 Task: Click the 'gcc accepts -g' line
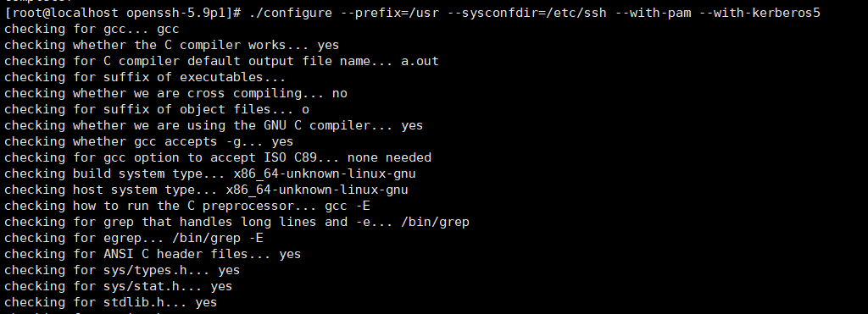(x=148, y=141)
